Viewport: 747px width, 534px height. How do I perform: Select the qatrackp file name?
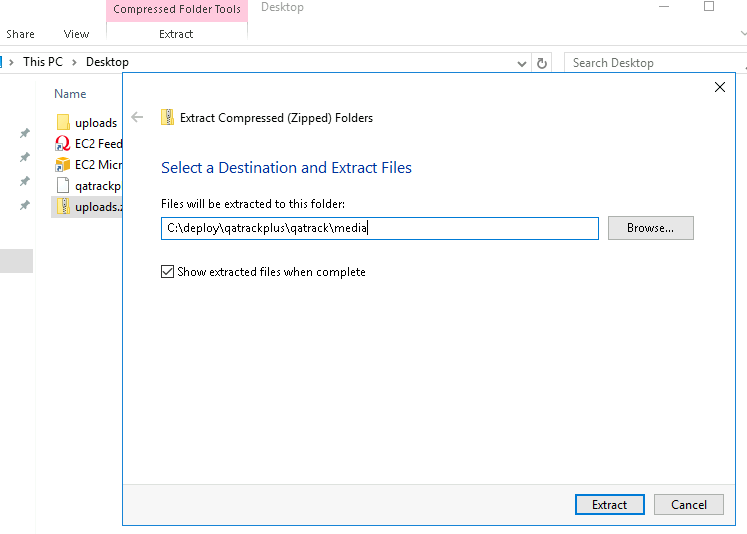pos(98,186)
